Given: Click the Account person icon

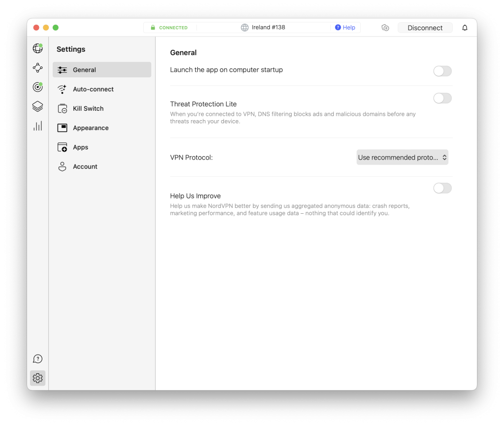Looking at the screenshot, I should pyautogui.click(x=63, y=166).
